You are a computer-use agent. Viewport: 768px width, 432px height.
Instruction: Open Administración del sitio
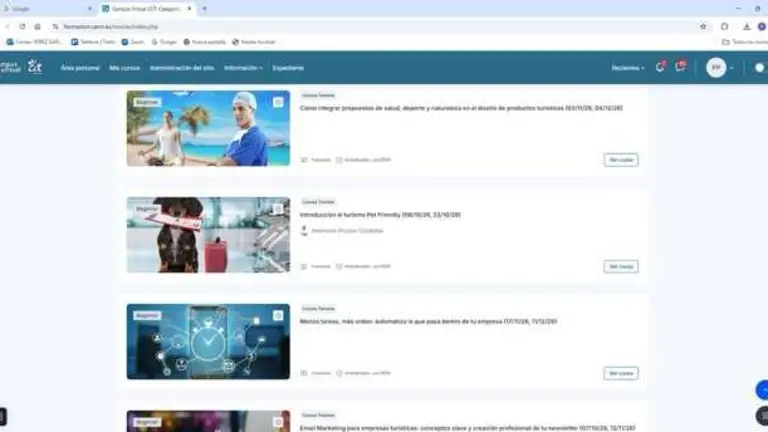[x=182, y=68]
